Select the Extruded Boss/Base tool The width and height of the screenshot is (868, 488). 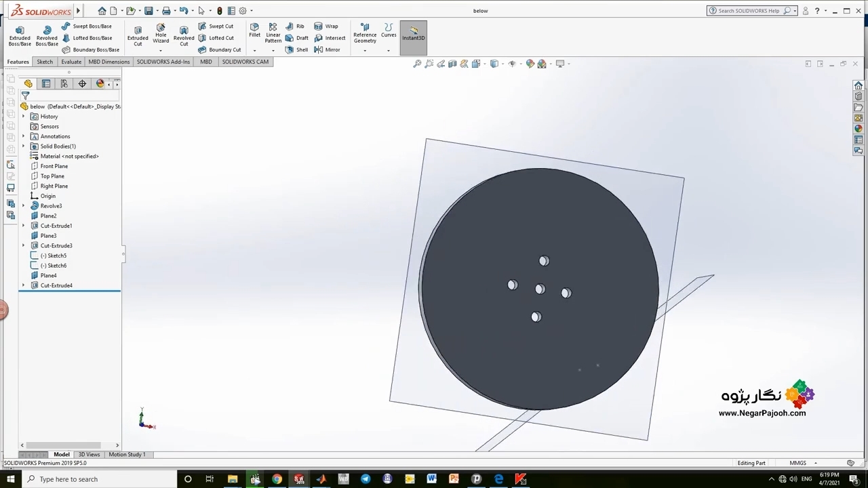coord(20,36)
